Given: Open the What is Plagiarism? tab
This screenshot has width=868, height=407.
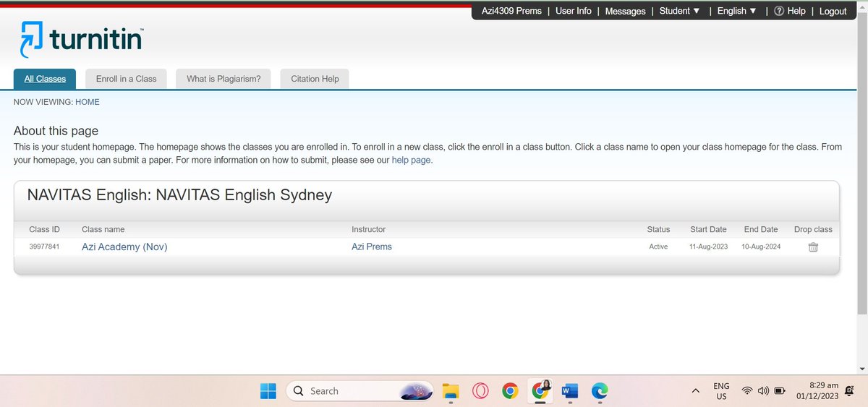Looking at the screenshot, I should [224, 79].
